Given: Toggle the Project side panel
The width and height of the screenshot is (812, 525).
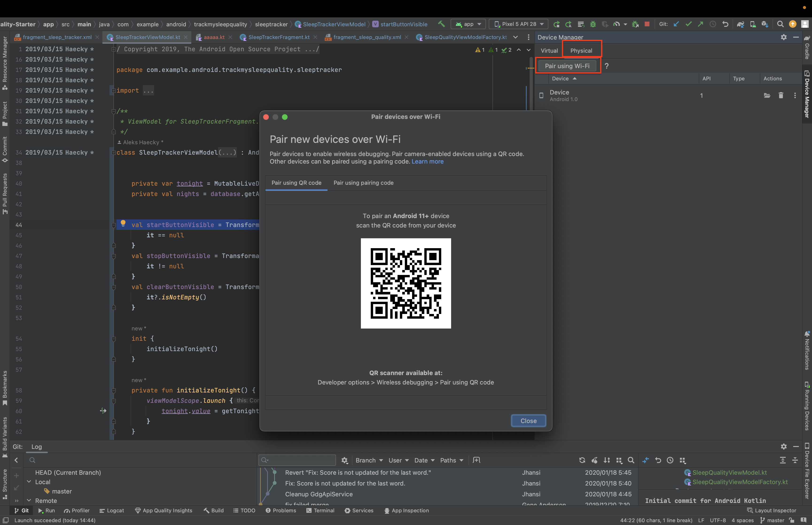Looking at the screenshot, I should (x=5, y=114).
